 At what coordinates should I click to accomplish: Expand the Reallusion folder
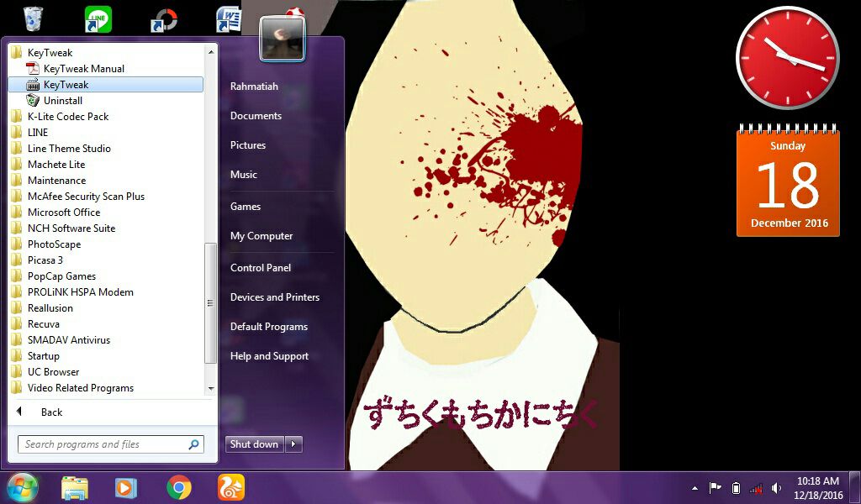click(x=50, y=307)
